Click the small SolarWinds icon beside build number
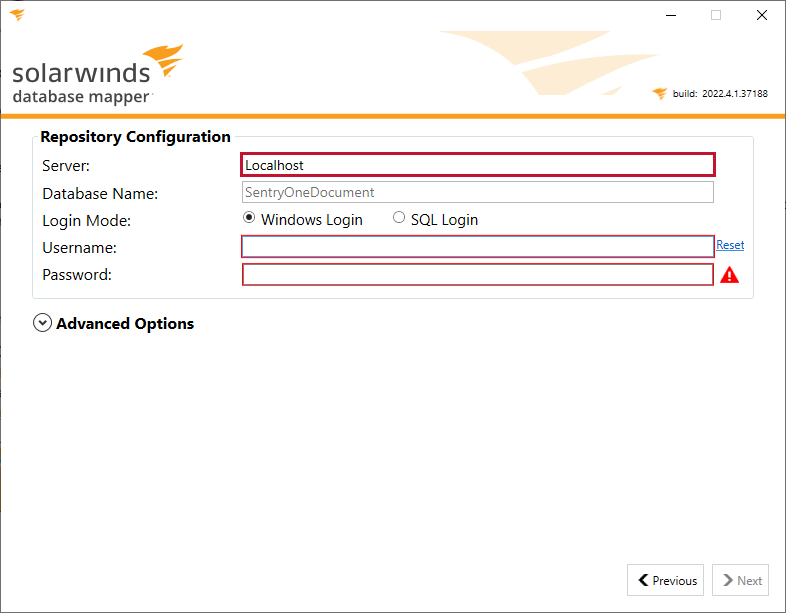This screenshot has height=613, width=786. pos(660,93)
